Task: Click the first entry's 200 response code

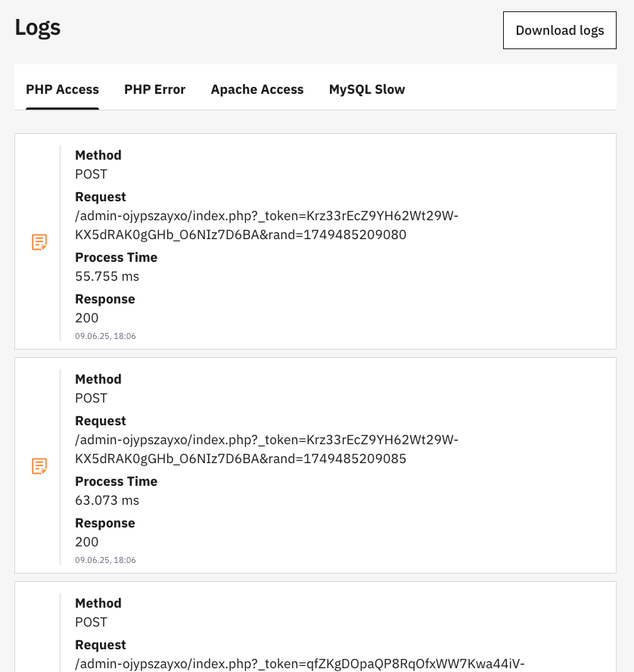Action: [87, 318]
